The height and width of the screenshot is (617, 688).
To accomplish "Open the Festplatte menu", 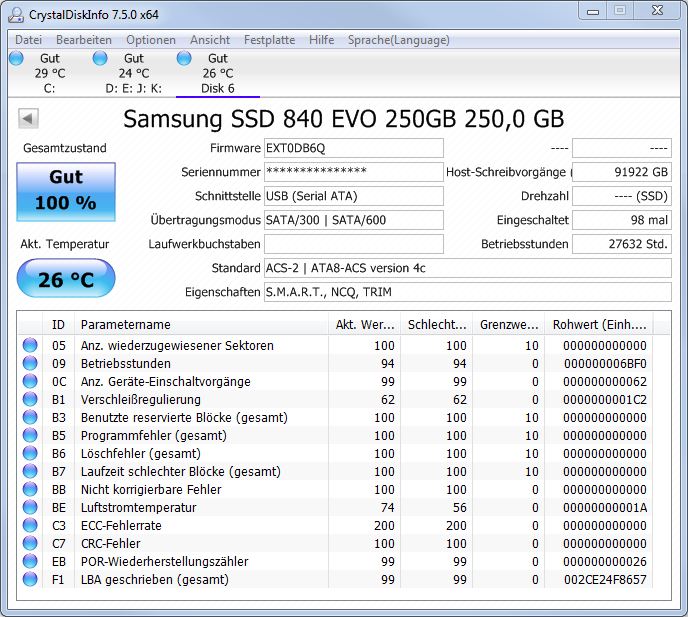I will click(x=269, y=40).
